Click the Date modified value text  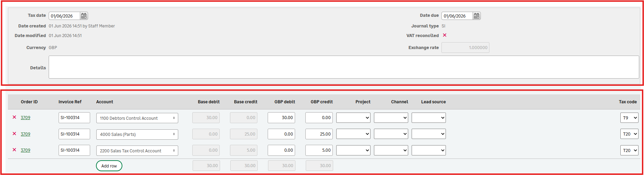pos(65,36)
